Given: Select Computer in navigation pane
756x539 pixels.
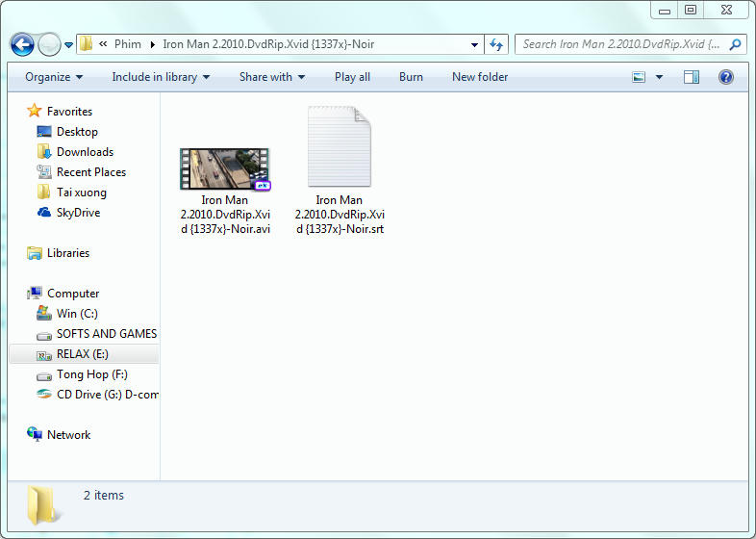Looking at the screenshot, I should click(73, 294).
